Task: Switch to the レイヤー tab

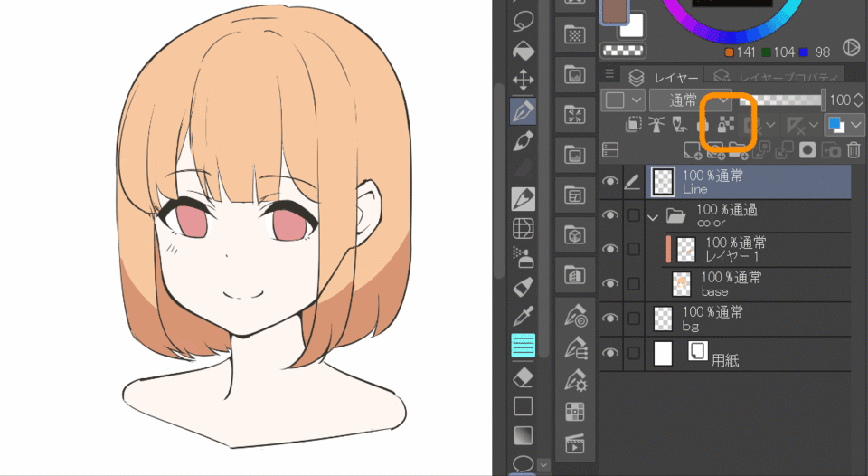Action: 665,78
